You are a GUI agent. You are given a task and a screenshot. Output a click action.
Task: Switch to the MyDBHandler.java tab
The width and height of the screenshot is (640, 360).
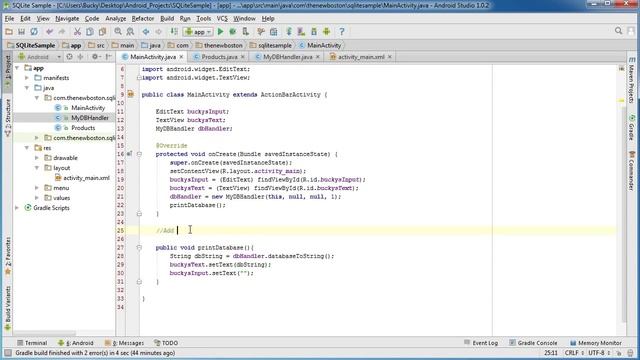(287, 57)
